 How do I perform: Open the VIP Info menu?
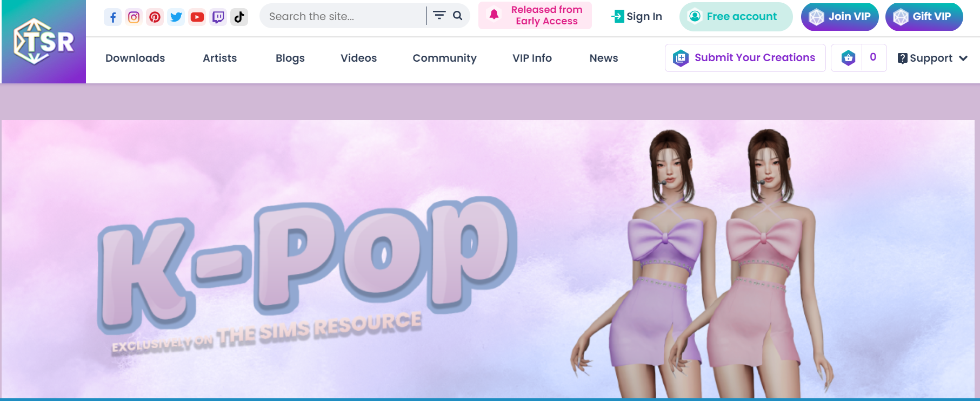tap(532, 58)
